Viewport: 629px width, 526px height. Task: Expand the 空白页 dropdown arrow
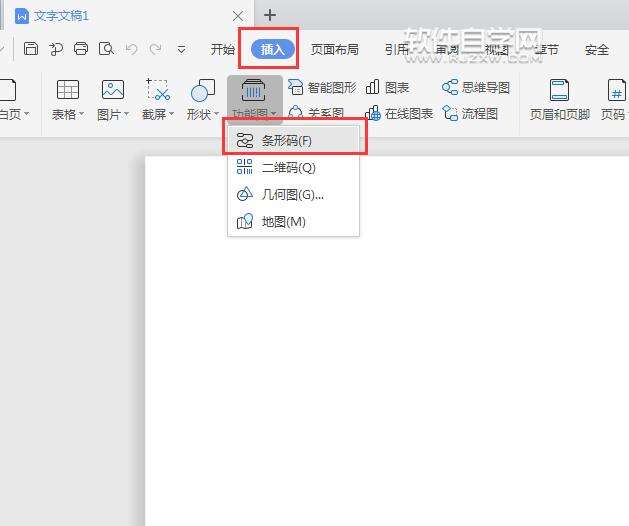tap(26, 114)
